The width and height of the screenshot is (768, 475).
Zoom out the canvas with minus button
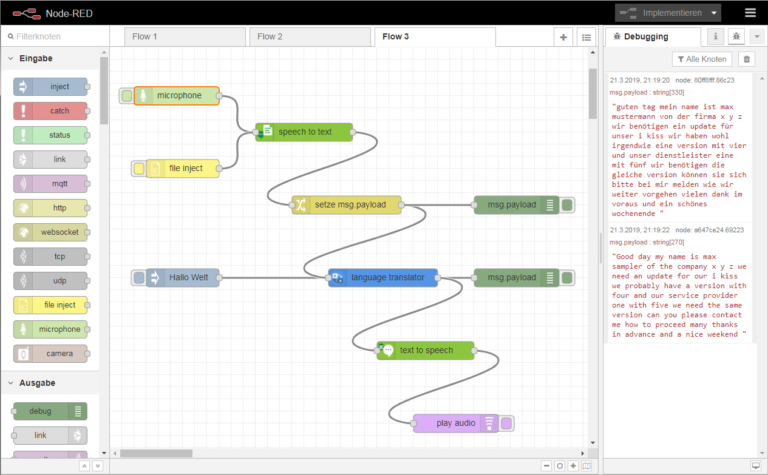pos(547,466)
